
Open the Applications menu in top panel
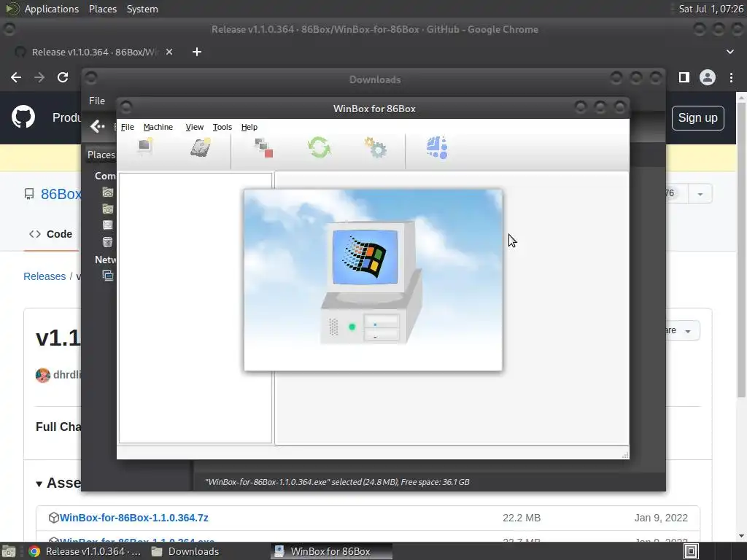(52, 9)
